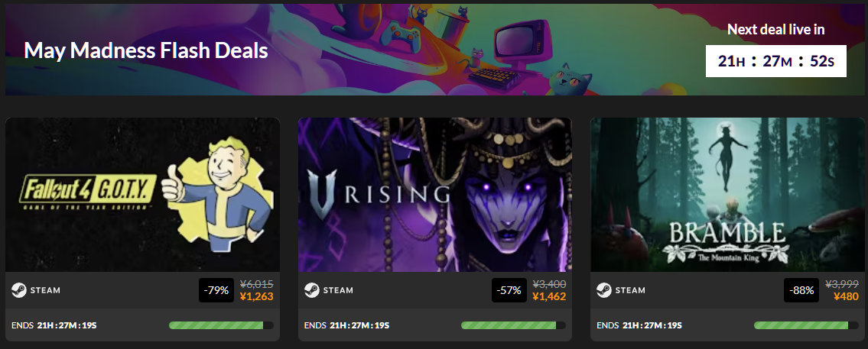Open the V Rising game thumbnail

[x=435, y=195]
